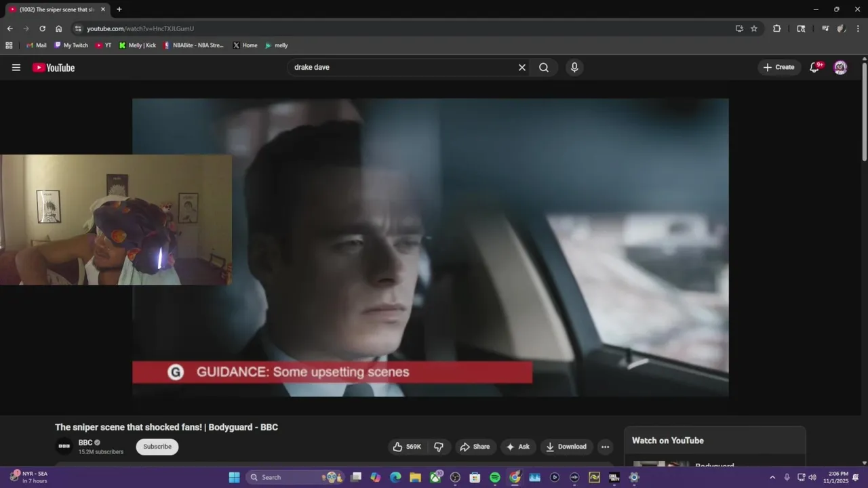The height and width of the screenshot is (488, 868).
Task: Bookmark this page with the star
Action: coord(754,28)
